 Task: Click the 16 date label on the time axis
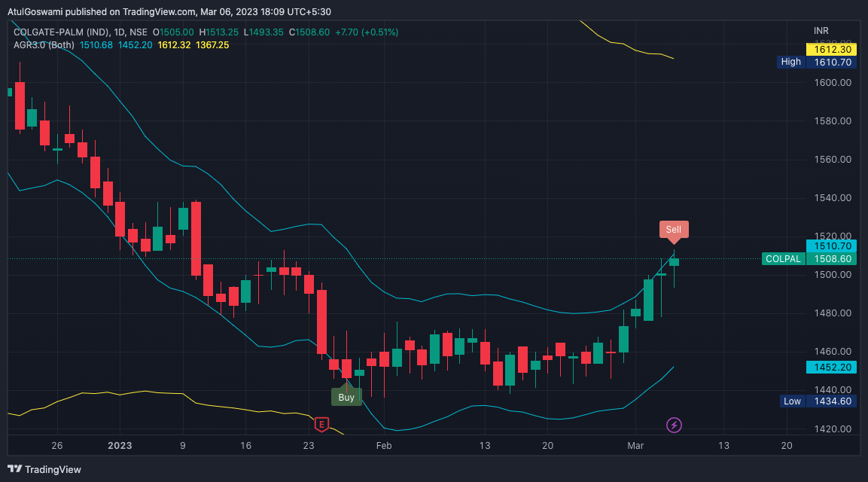245,445
